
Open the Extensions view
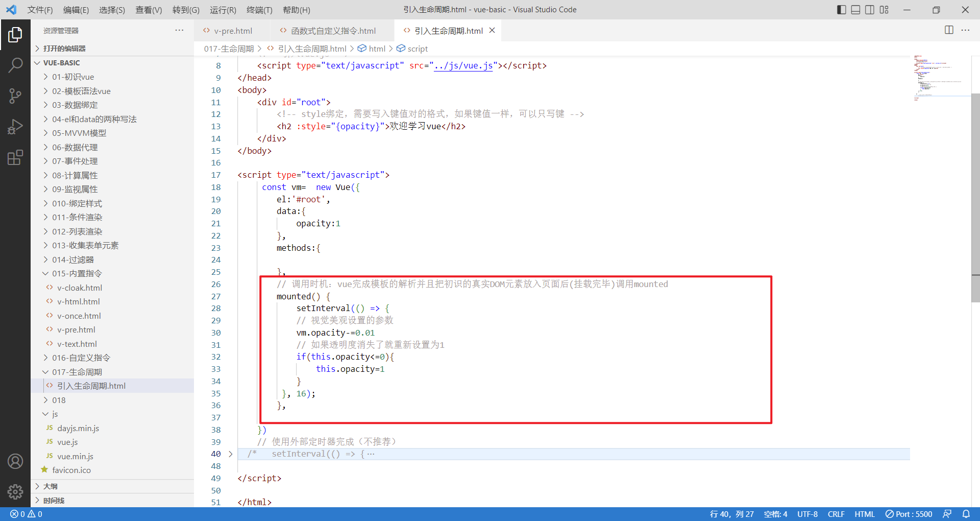coord(15,157)
